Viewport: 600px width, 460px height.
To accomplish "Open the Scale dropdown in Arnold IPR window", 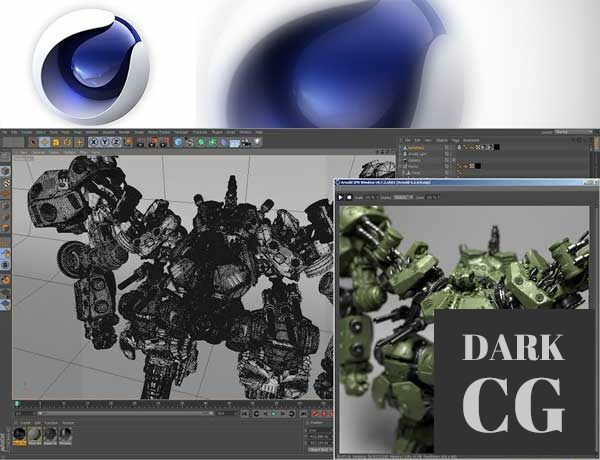I will click(x=371, y=197).
